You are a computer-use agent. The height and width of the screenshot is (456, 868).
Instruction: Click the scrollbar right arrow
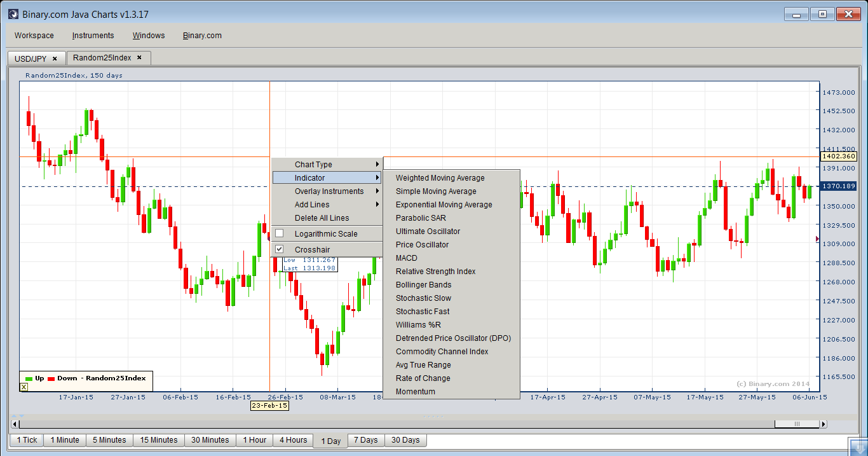(x=824, y=424)
